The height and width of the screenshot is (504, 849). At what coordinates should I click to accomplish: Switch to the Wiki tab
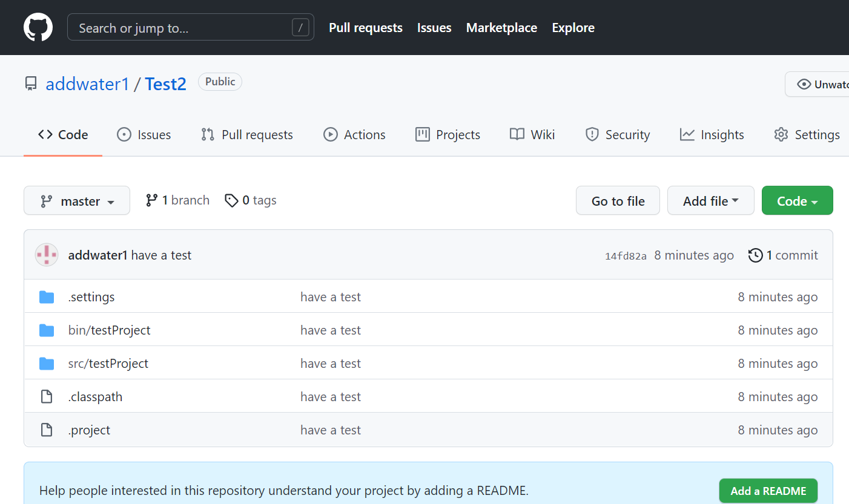pos(532,135)
